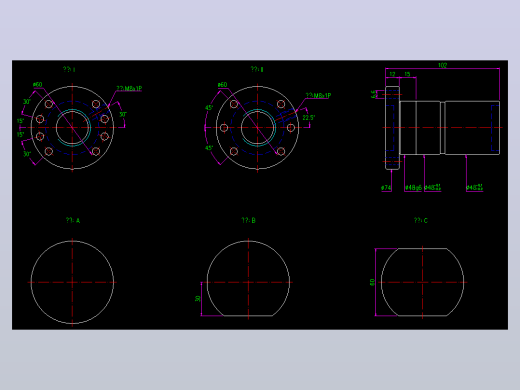Screen dimensions: 520x390
Task: Select the 102 overall length dimension
Action: point(442,65)
